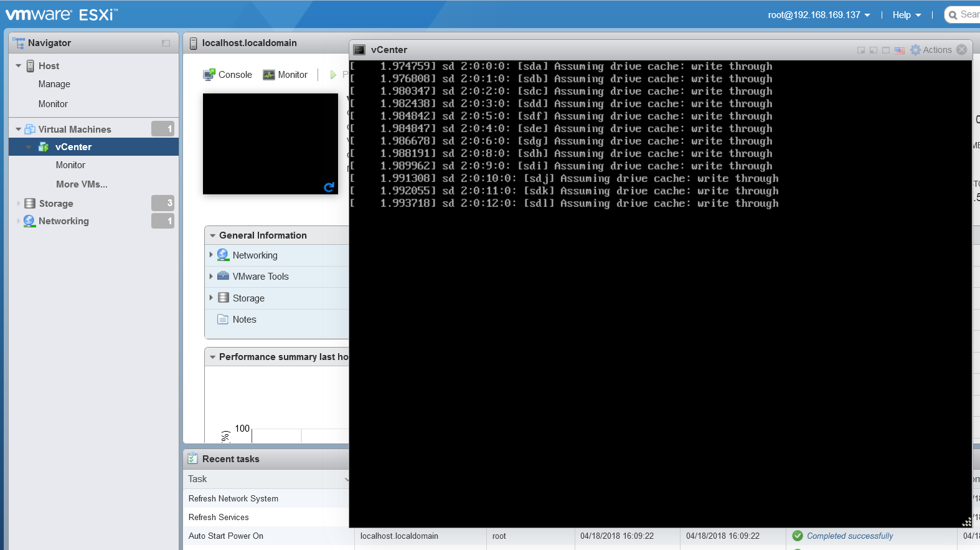Open the Help dropdown menu

pos(907,15)
